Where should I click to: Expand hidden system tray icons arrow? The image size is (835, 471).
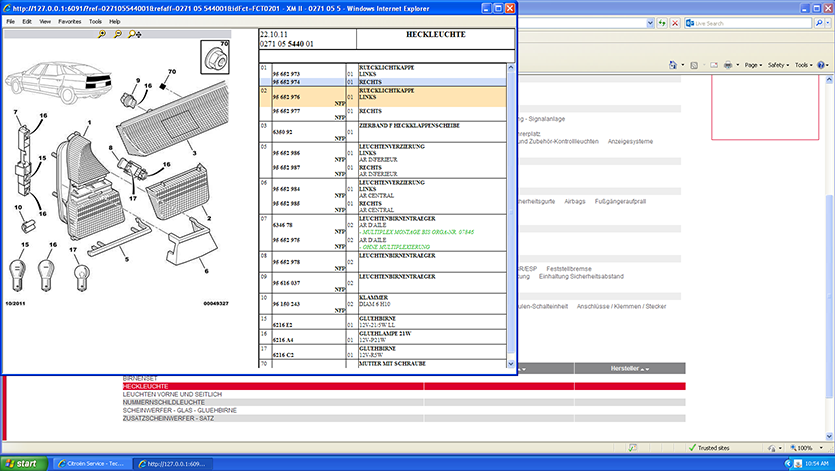(x=788, y=464)
